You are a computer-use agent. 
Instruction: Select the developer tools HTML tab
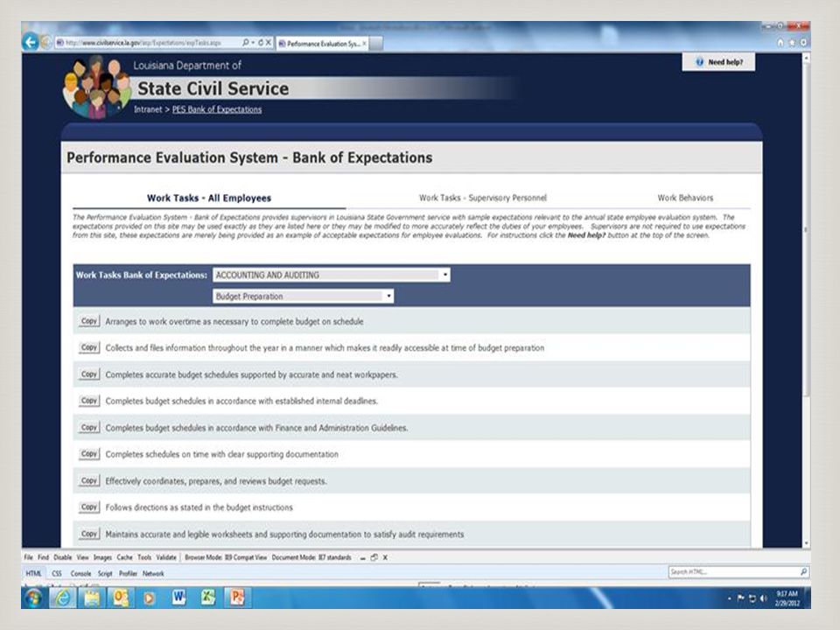tap(33, 574)
